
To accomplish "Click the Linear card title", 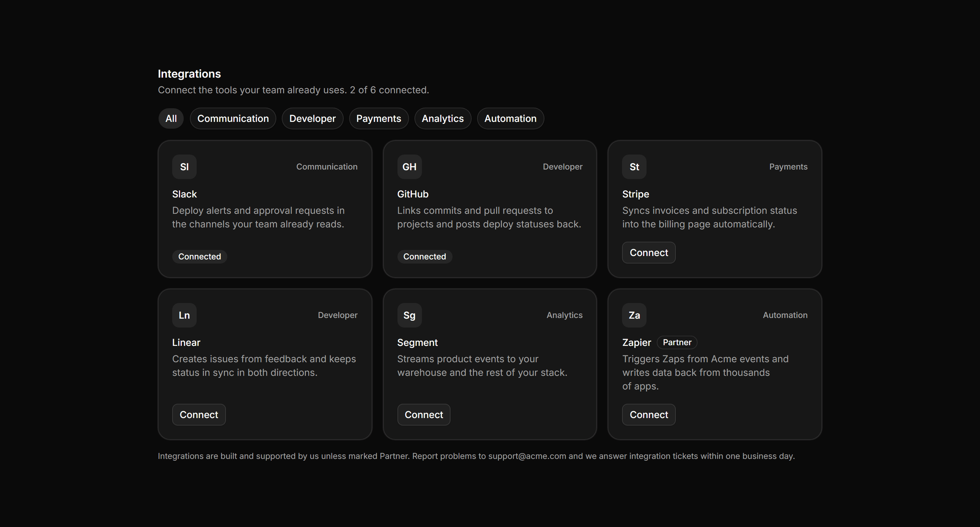I will point(186,342).
